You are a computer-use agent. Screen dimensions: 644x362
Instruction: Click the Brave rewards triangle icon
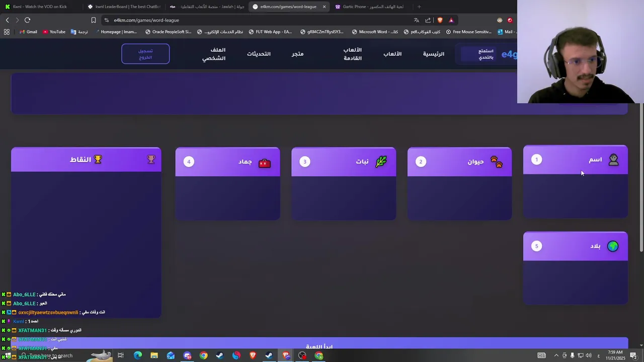pyautogui.click(x=451, y=20)
